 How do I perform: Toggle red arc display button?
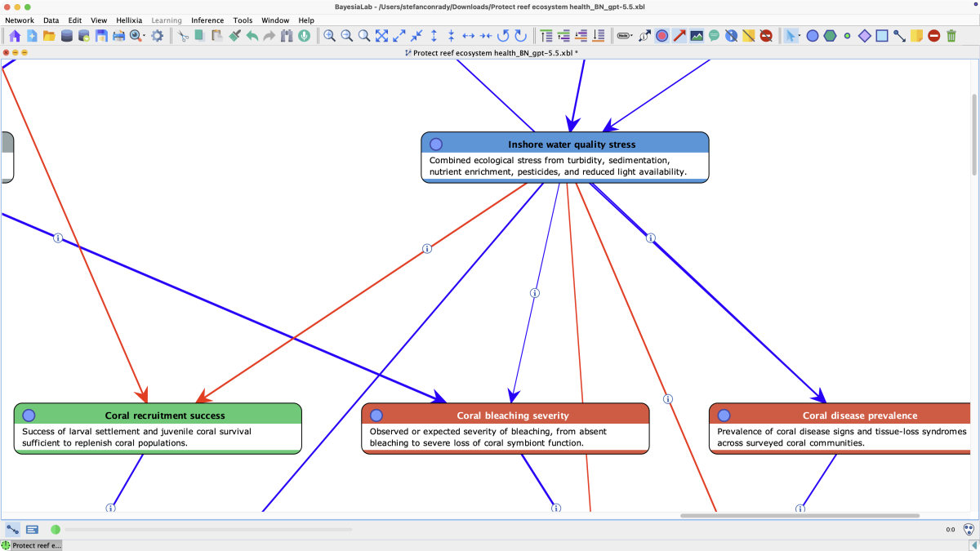click(679, 36)
